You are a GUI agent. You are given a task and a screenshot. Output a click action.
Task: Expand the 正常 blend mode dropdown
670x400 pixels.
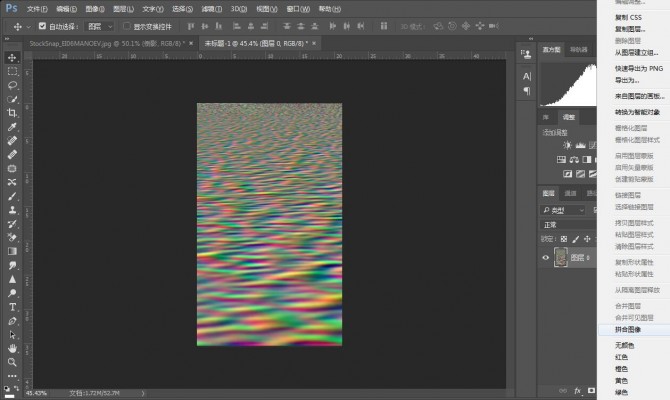point(565,225)
